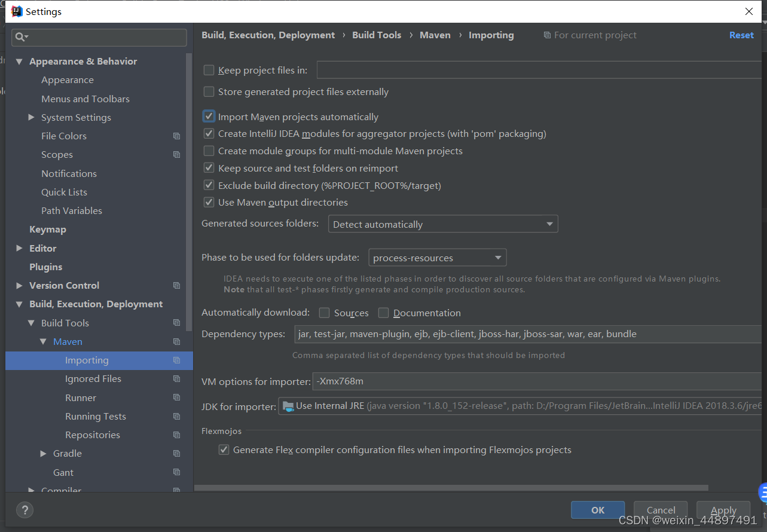
Task: Enable Store generated project files externally
Action: click(209, 91)
